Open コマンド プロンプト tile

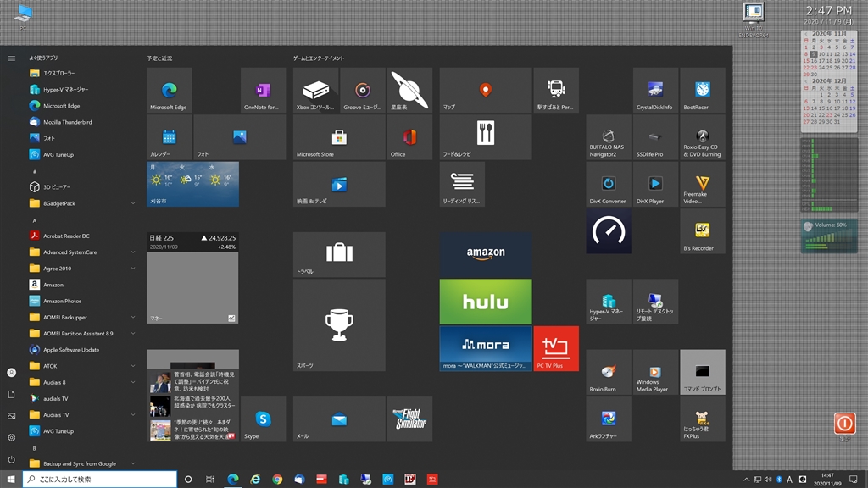click(x=703, y=372)
